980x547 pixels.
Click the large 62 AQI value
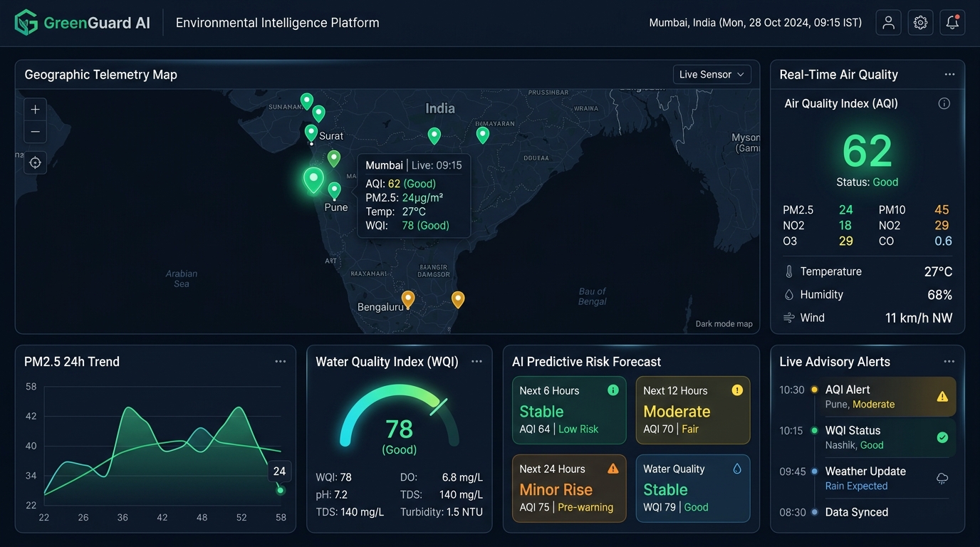(x=867, y=151)
